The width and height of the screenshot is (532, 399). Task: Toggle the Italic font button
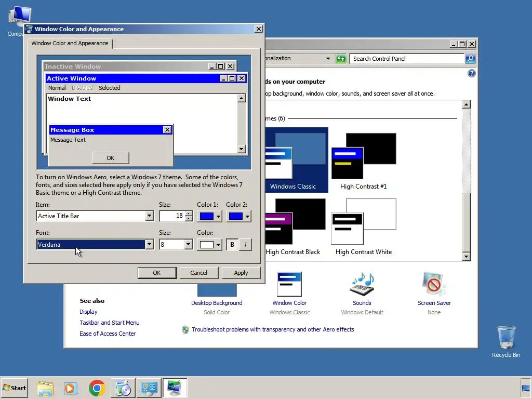[245, 245]
